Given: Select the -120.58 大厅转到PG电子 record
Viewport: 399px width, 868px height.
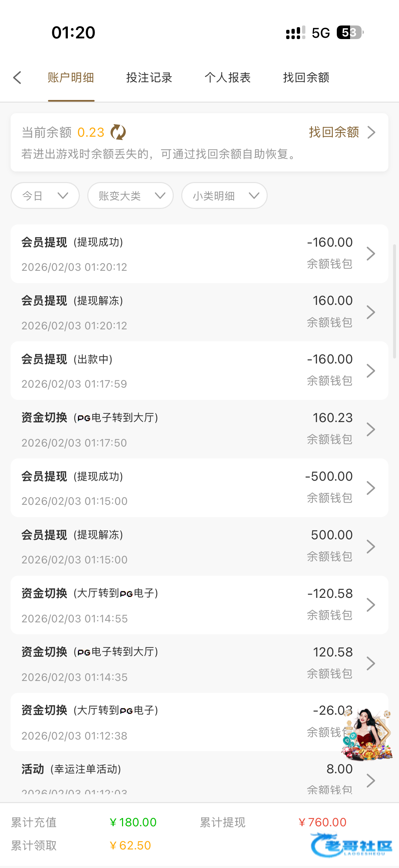Looking at the screenshot, I should (x=199, y=605).
